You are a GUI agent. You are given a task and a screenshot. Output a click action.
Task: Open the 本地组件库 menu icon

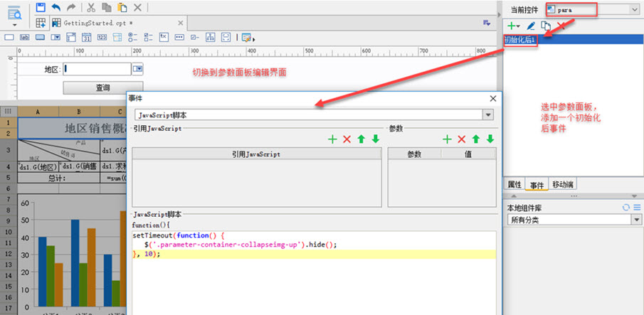tap(637, 208)
